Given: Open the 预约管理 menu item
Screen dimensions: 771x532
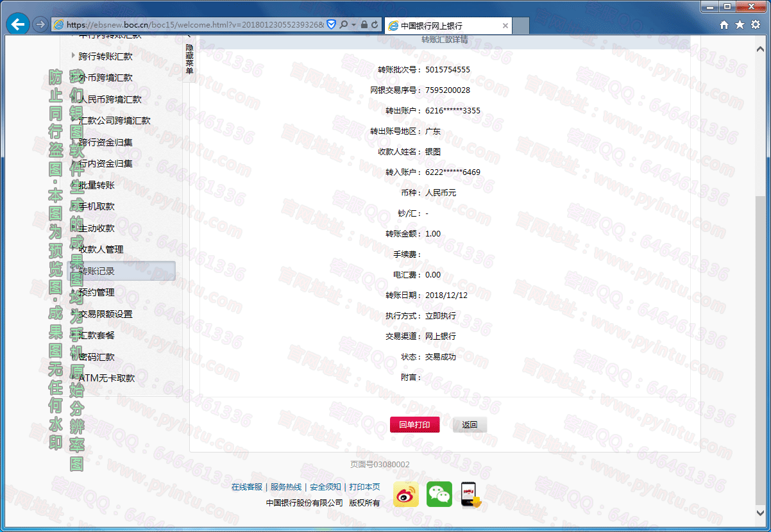Looking at the screenshot, I should (x=97, y=292).
